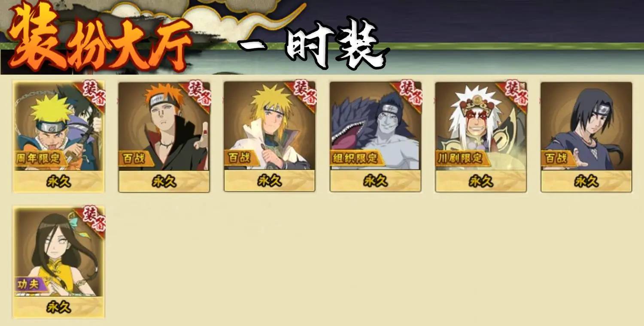Pick the Kisame 组织限定 costume card
Screen dimensions: 644x326
(375, 137)
